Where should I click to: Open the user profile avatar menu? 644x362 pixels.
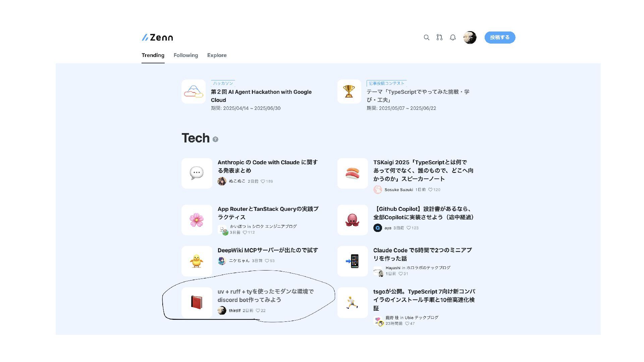[x=470, y=38]
